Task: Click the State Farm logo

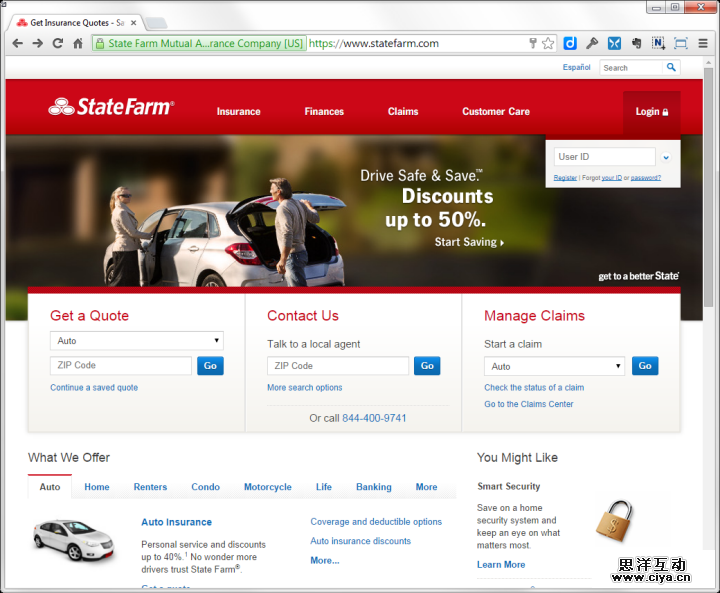Action: [111, 107]
